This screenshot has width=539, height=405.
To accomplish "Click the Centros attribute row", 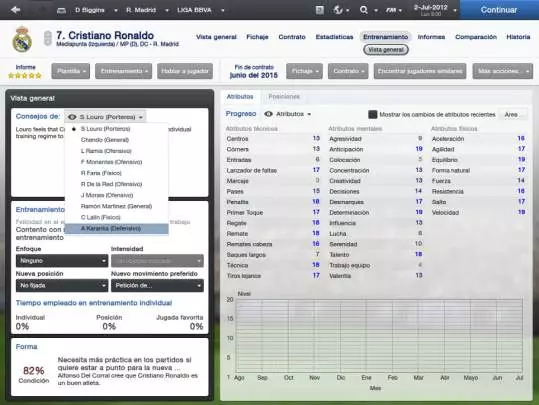I will coord(273,139).
